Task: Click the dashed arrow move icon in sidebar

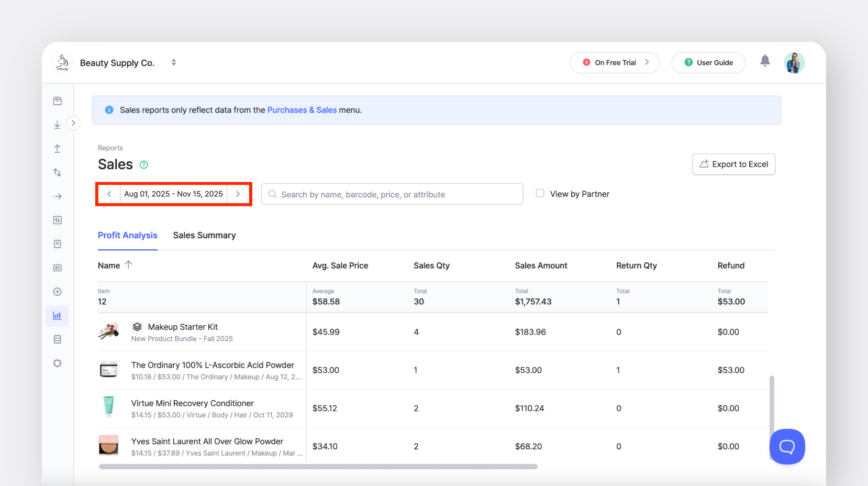Action: [57, 196]
